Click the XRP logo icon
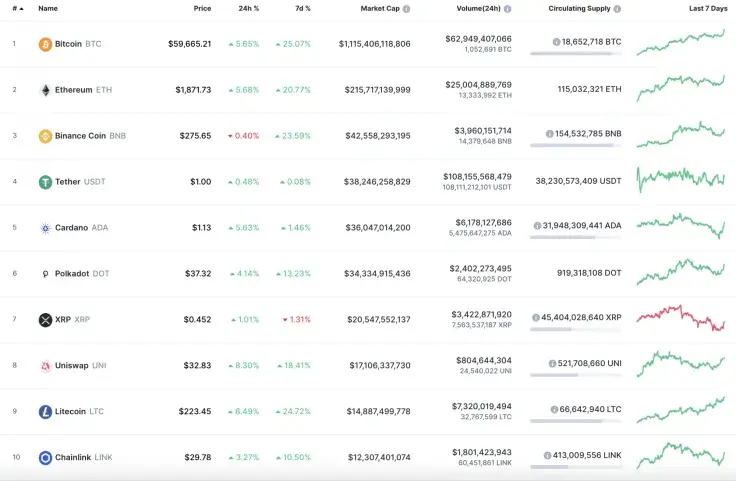The image size is (736, 481). coord(45,320)
